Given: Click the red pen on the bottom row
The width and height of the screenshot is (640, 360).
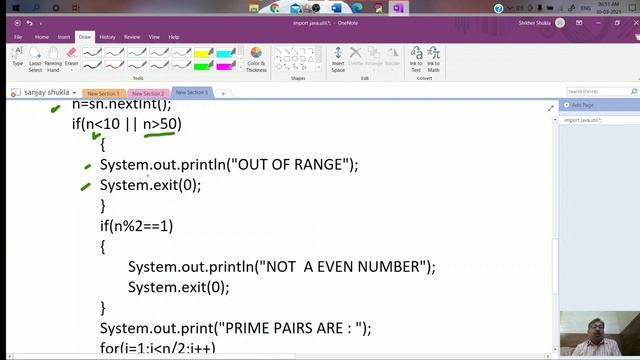Looking at the screenshot, I should click(114, 65).
